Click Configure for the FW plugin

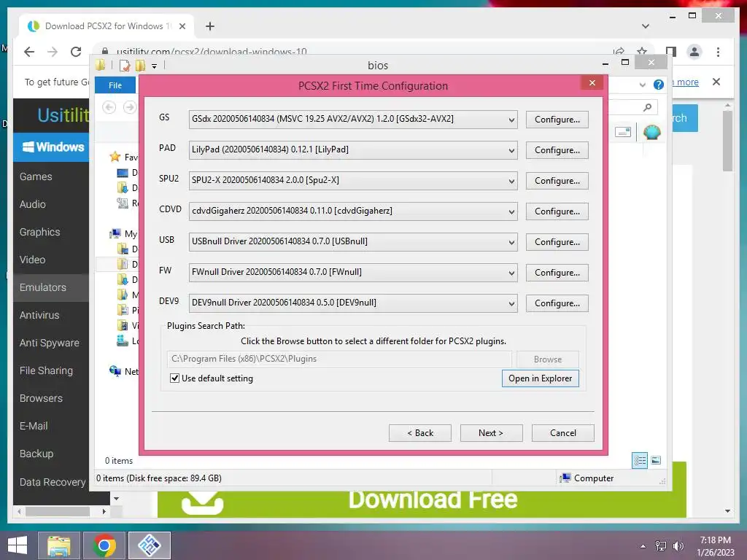point(557,273)
